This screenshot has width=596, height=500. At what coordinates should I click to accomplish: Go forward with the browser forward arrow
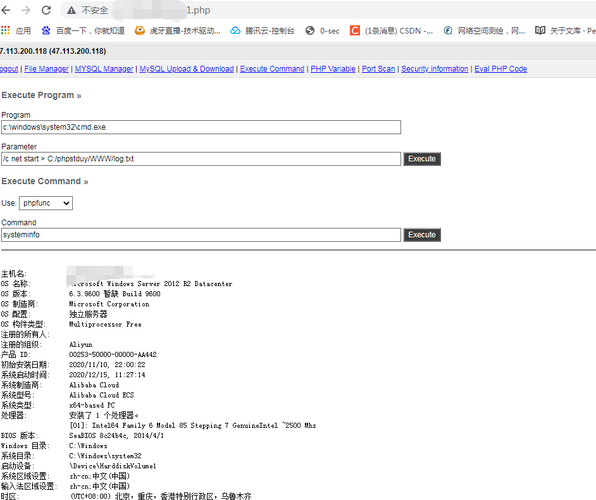point(26,10)
